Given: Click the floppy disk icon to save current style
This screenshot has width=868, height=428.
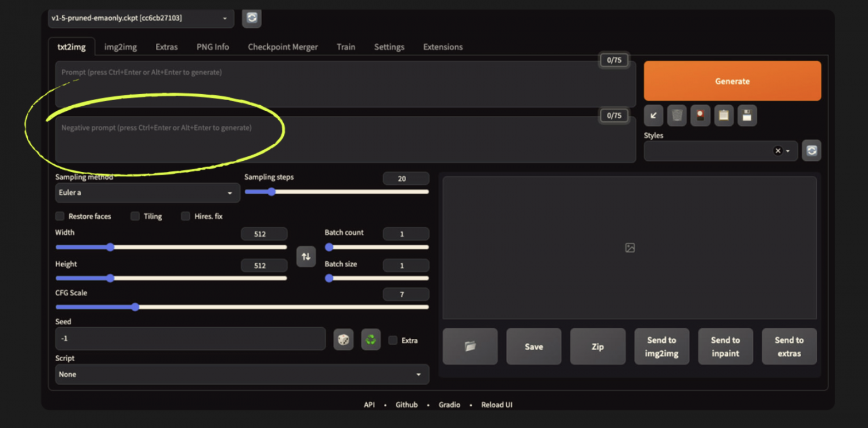Looking at the screenshot, I should pyautogui.click(x=747, y=115).
